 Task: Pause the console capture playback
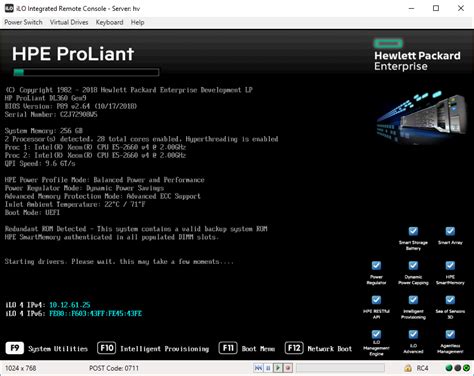[268, 368]
